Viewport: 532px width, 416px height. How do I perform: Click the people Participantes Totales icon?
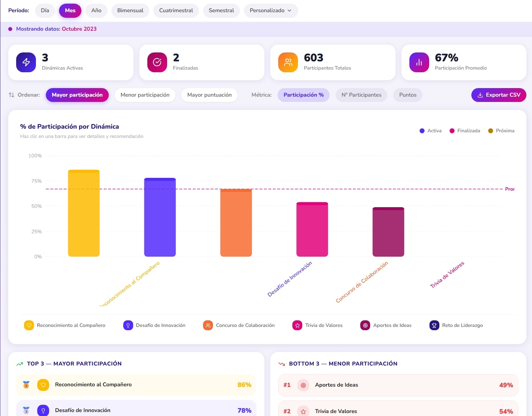pos(288,62)
